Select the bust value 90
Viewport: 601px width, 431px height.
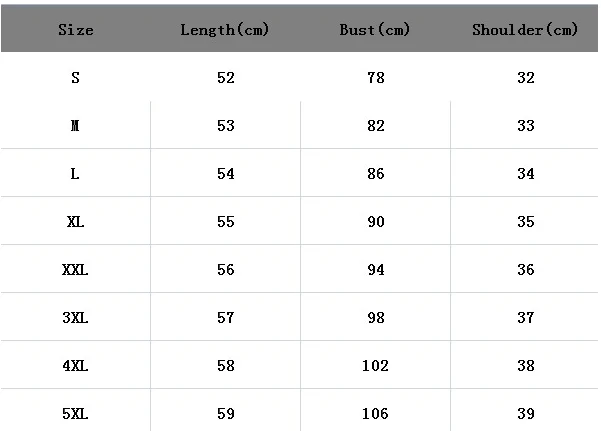point(376,222)
